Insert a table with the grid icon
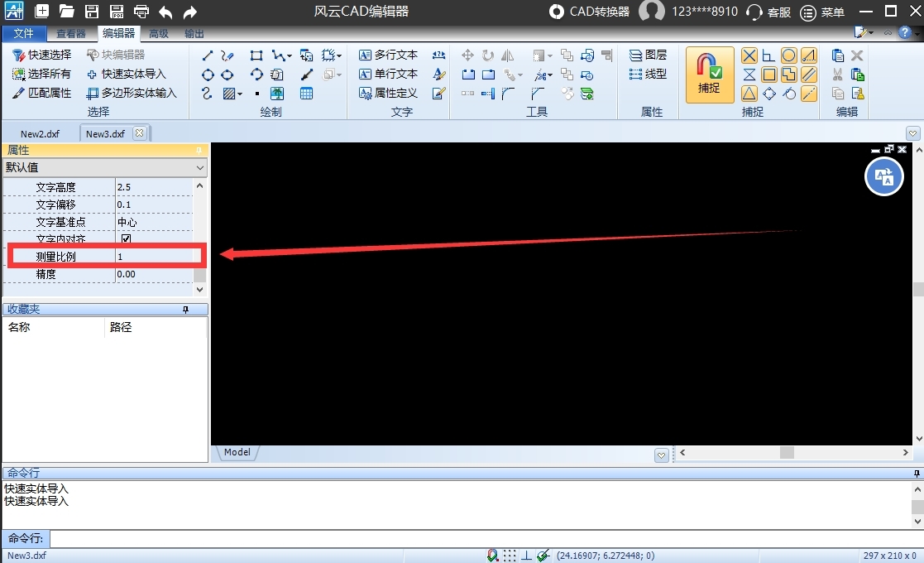 click(x=306, y=94)
